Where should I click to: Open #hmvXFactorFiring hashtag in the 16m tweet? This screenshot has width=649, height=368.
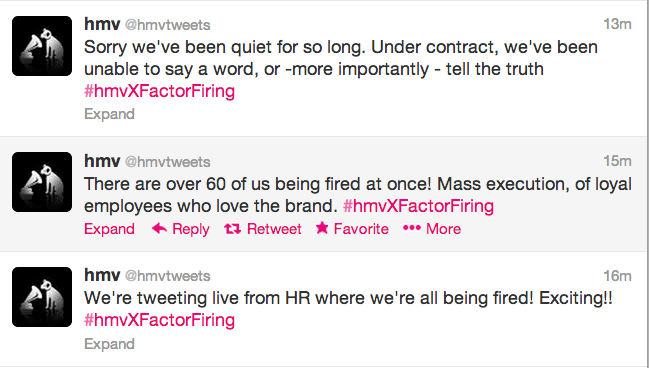click(159, 320)
